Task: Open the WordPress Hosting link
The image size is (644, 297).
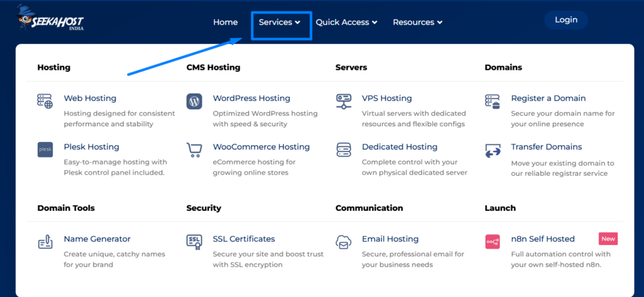Action: (252, 99)
